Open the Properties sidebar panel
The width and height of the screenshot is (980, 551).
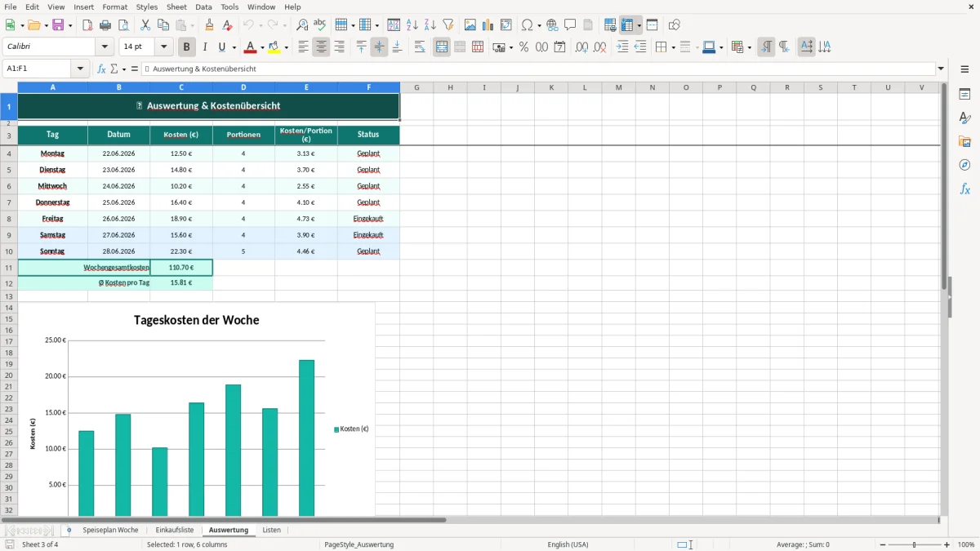(964, 94)
